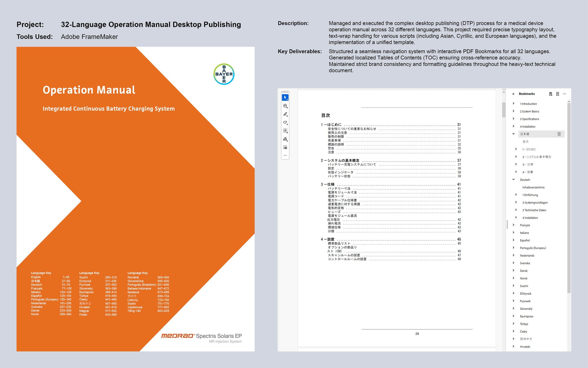Expand the 1 Introduction bookmark

[x=514, y=104]
